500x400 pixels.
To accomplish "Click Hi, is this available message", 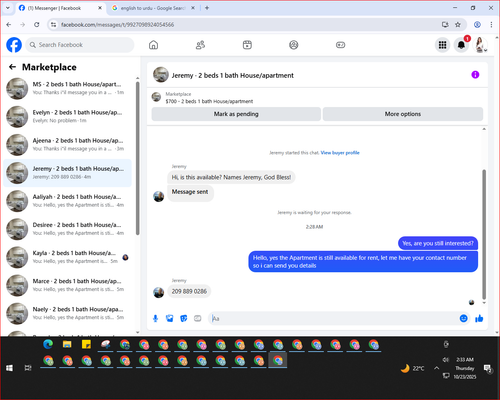I will 231,177.
